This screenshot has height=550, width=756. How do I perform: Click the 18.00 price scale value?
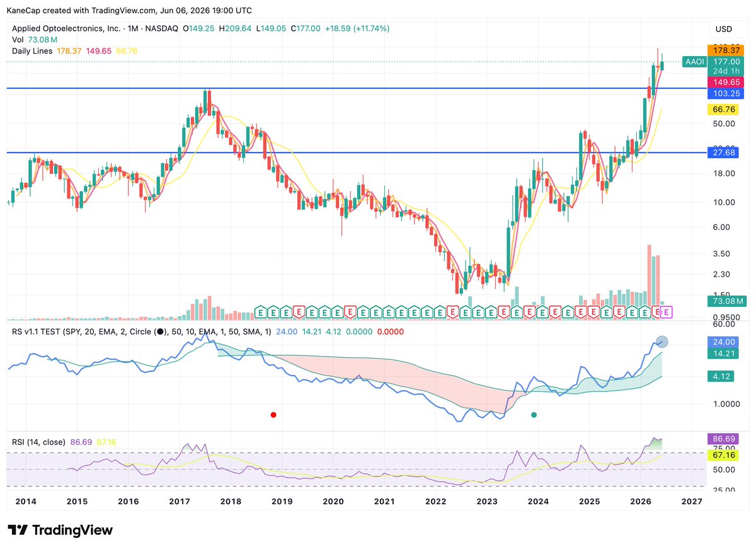click(723, 173)
